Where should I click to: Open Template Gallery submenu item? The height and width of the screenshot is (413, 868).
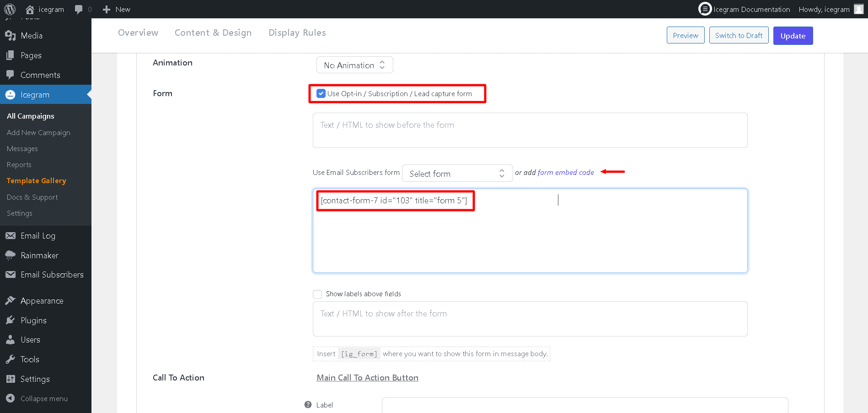(37, 181)
